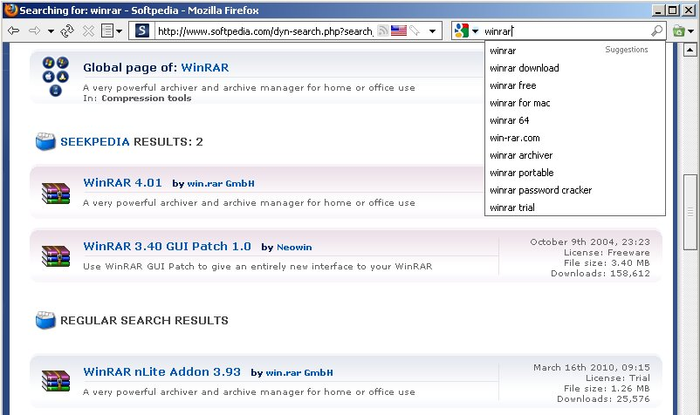
Task: Click the tag icon in address bar
Action: 415,30
